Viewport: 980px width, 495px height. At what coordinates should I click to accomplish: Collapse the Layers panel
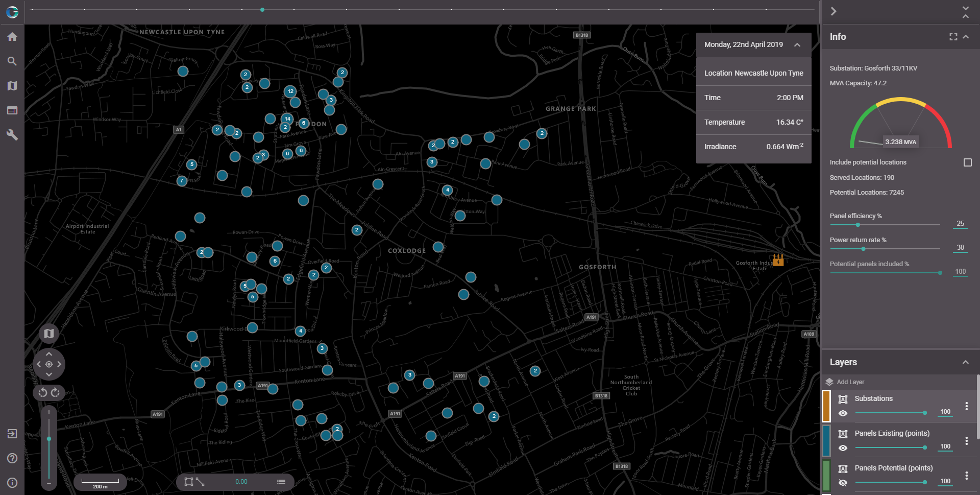click(965, 362)
